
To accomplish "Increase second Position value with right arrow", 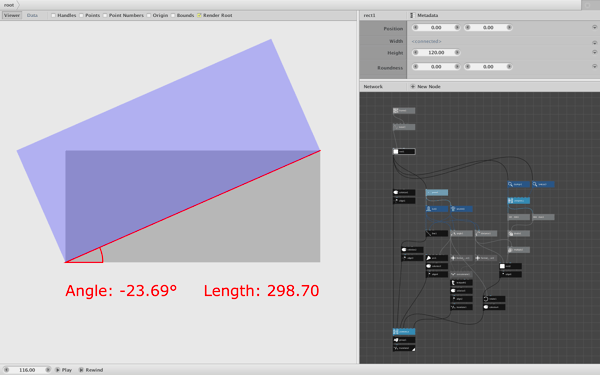I will 509,28.
